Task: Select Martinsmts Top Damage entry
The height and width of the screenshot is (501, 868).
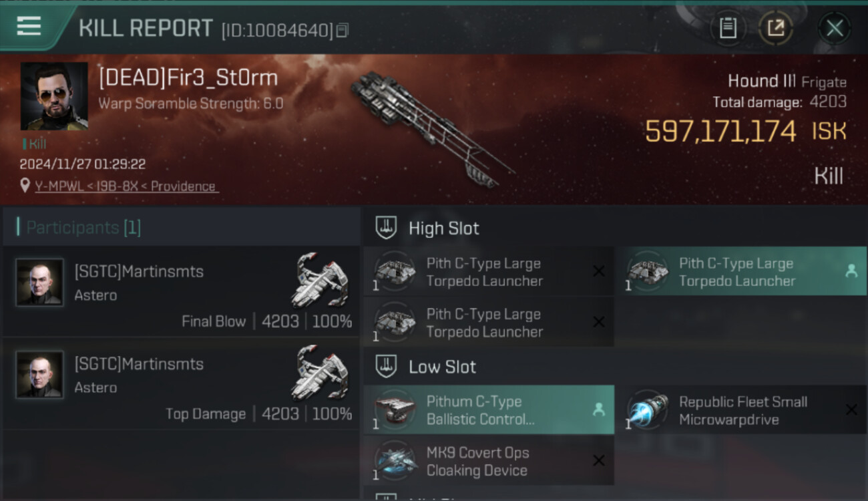Action: coord(181,383)
